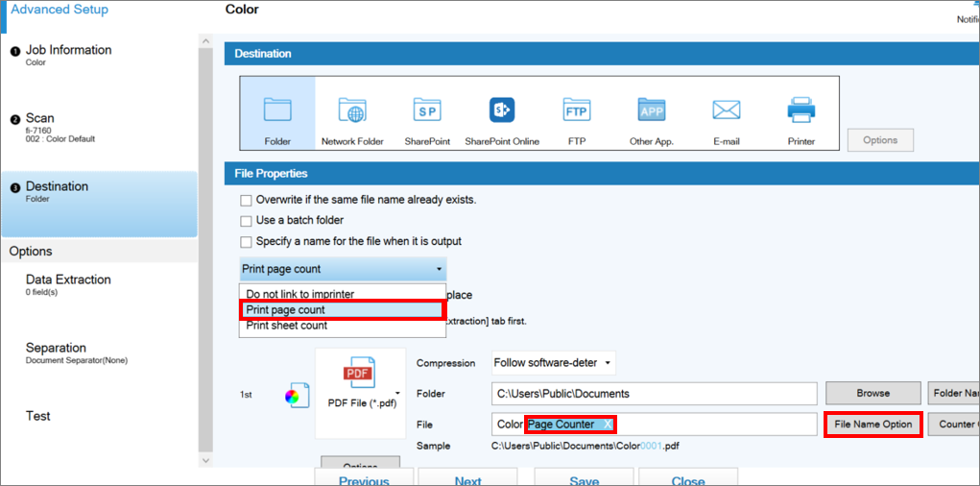Open the Compression dropdown
Image resolution: width=980 pixels, height=486 pixels.
click(x=554, y=363)
